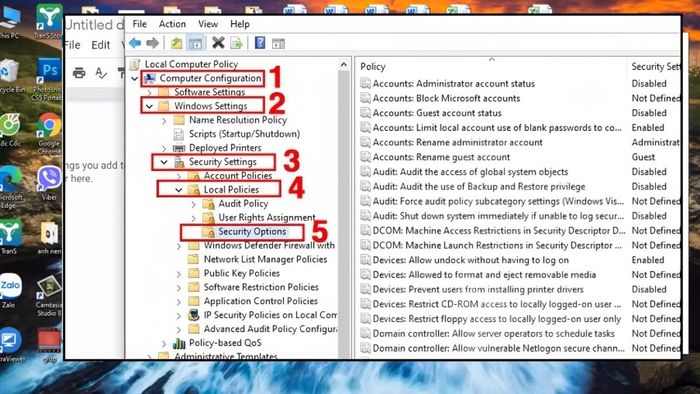This screenshot has height=394, width=700.
Task: Toggle Show/Hide console tree icon
Action: click(195, 43)
